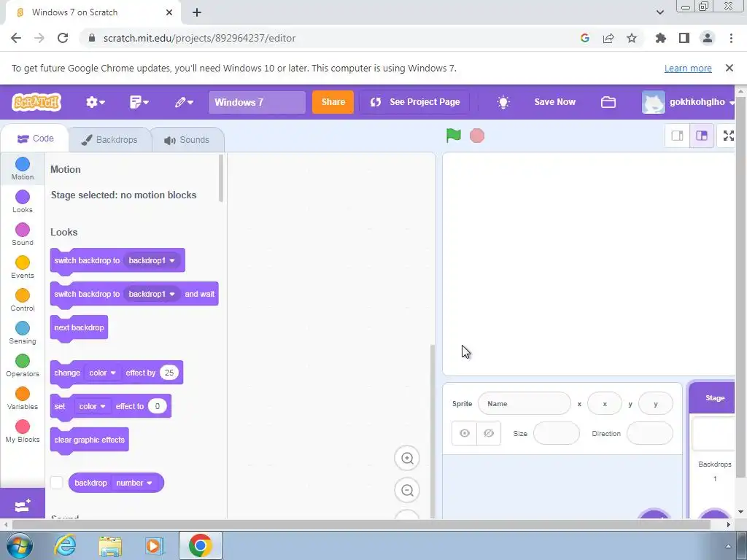The height and width of the screenshot is (560, 747).
Task: Click the sprite Direction field
Action: 650,433
